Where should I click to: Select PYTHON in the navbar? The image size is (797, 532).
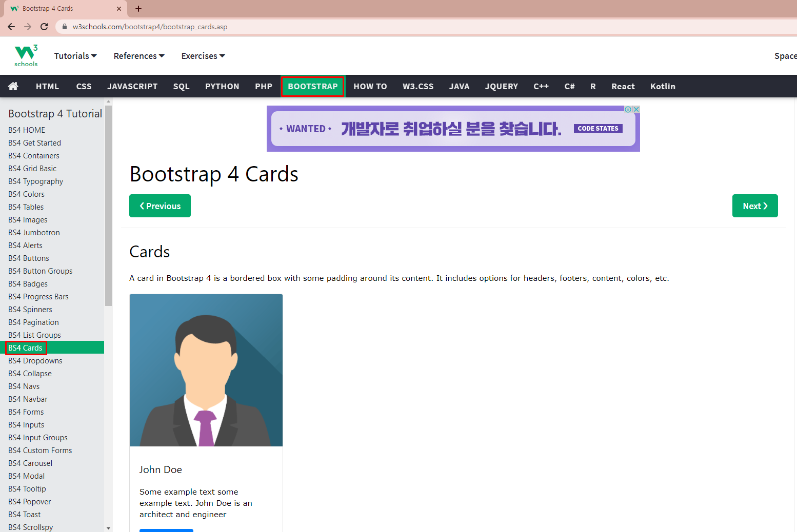point(223,86)
